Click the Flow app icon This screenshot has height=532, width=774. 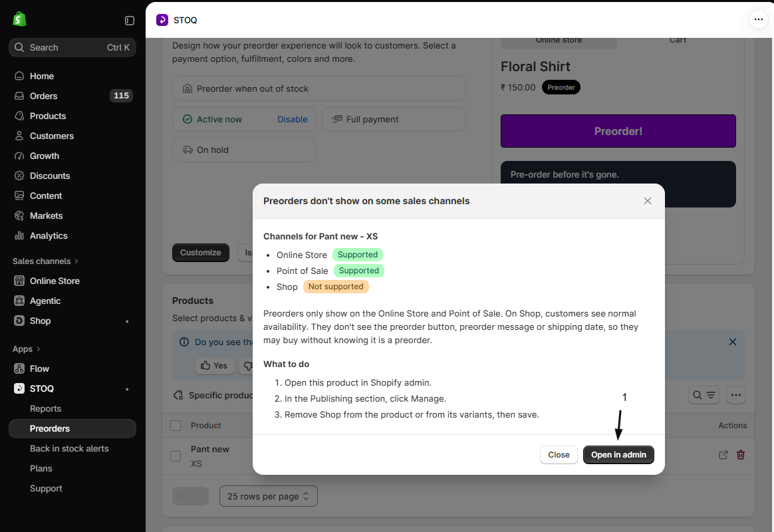[x=19, y=368]
